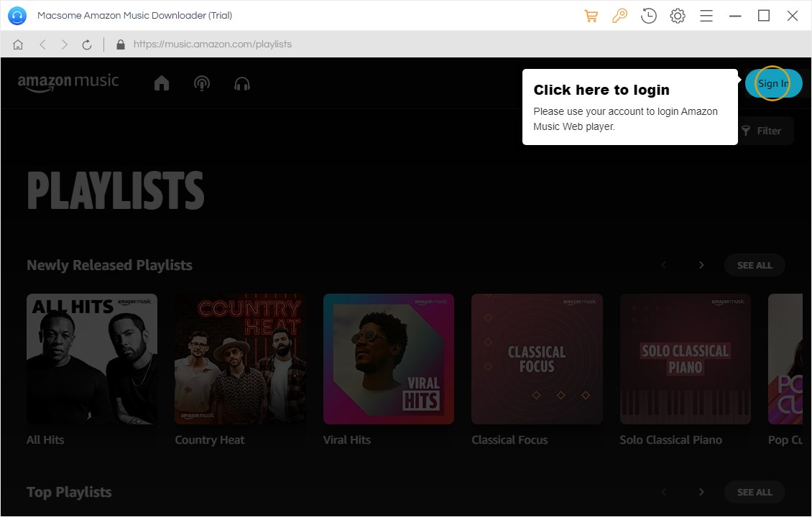This screenshot has height=517, width=812.
Task: Reload the current page
Action: pos(87,45)
